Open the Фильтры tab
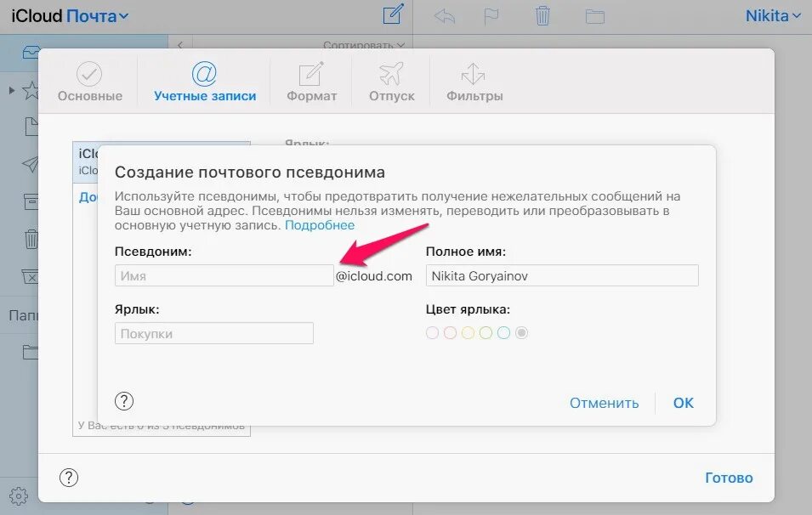Image resolution: width=812 pixels, height=515 pixels. coord(474,82)
